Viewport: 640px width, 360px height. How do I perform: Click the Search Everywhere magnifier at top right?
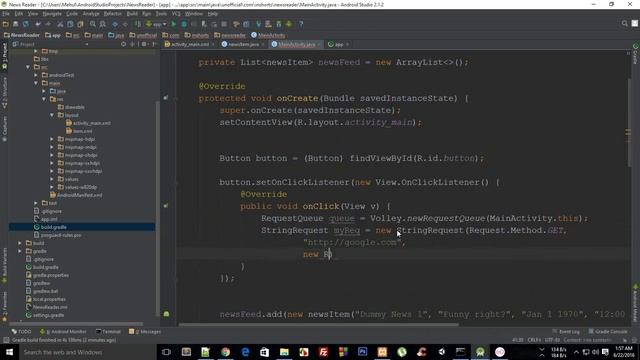click(x=624, y=24)
